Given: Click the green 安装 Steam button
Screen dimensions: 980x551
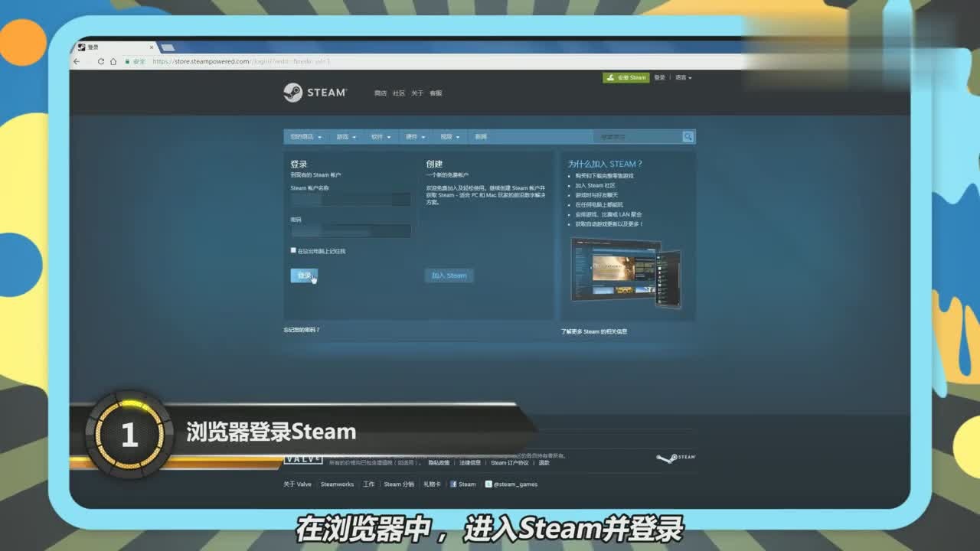Looking at the screenshot, I should [626, 77].
